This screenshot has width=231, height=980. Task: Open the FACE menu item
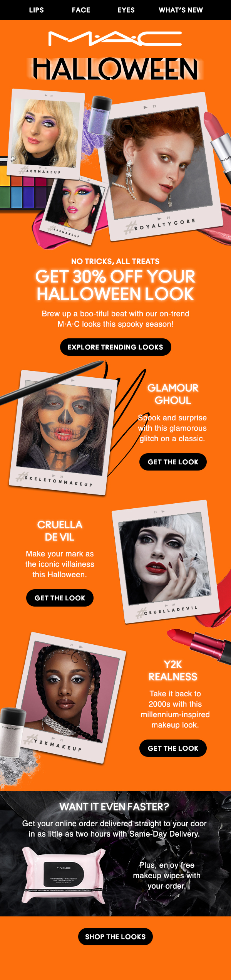point(81,10)
